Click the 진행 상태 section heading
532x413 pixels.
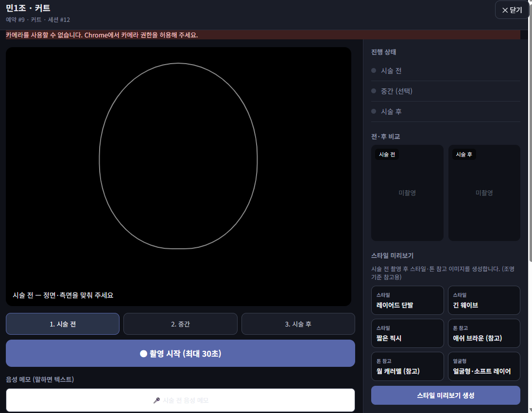[x=383, y=52]
